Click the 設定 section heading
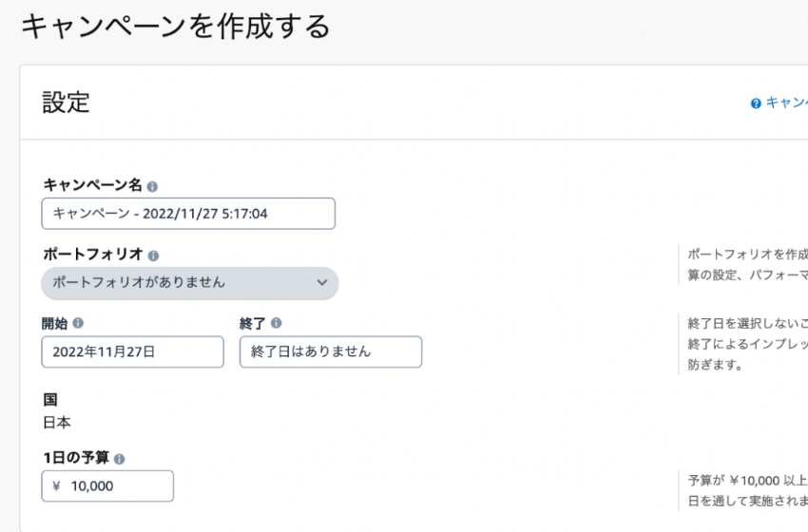808x532 pixels. (x=66, y=102)
